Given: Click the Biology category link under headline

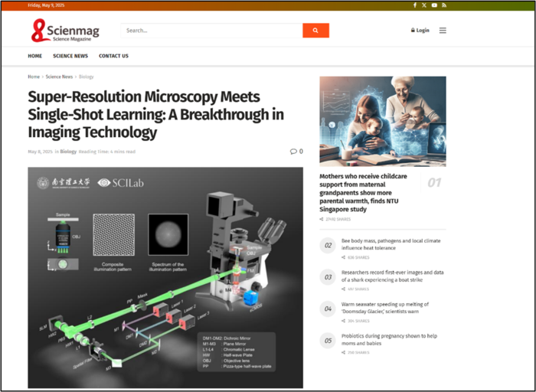Looking at the screenshot, I should [x=68, y=152].
